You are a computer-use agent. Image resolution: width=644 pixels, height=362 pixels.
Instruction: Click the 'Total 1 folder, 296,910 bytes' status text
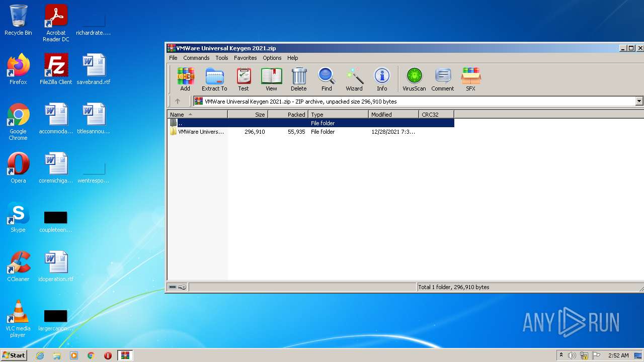pyautogui.click(x=454, y=287)
